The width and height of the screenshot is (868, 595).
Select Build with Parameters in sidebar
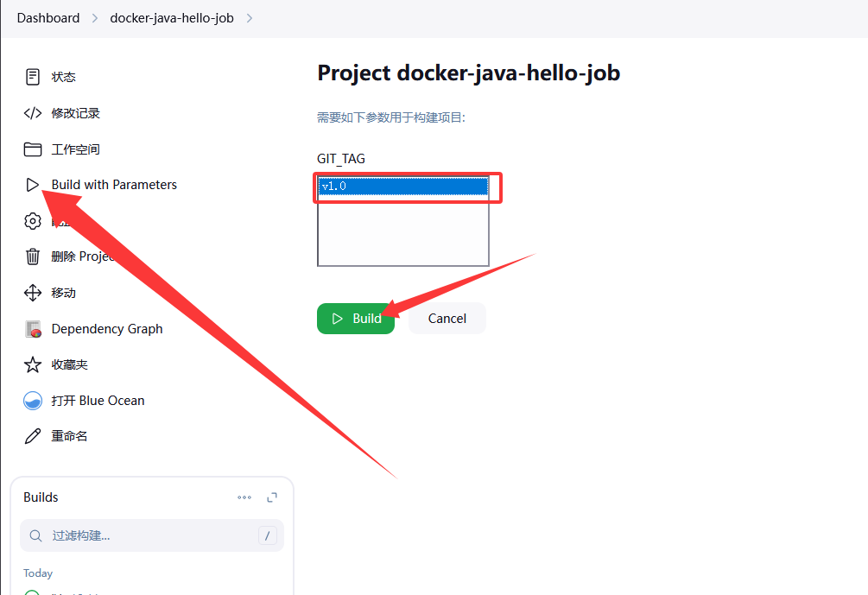[x=114, y=185]
